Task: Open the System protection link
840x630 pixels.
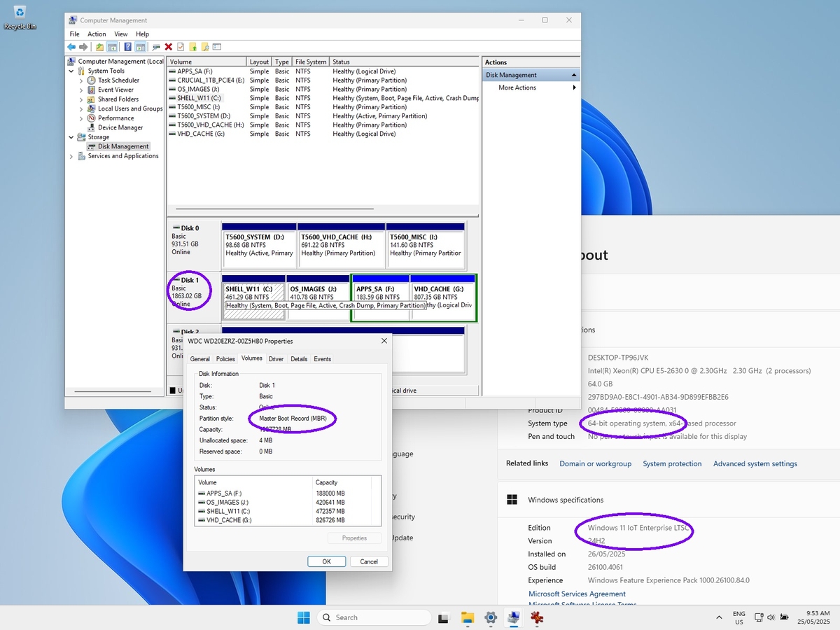Action: click(672, 463)
